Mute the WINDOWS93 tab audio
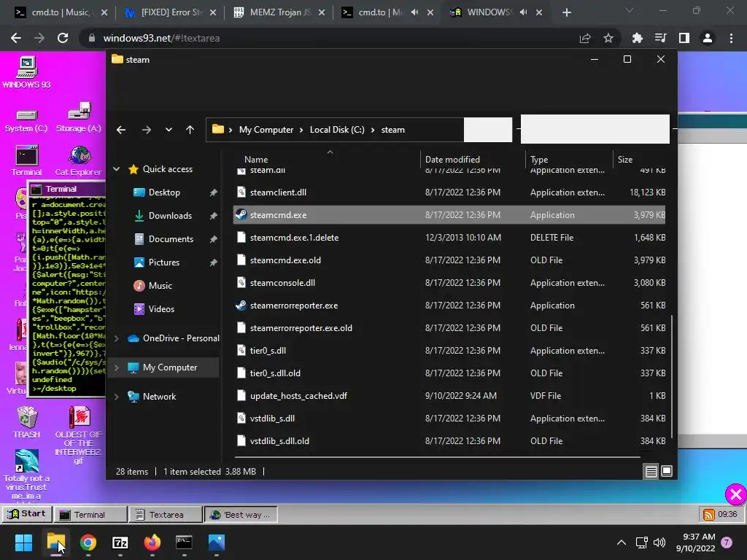 click(523, 12)
